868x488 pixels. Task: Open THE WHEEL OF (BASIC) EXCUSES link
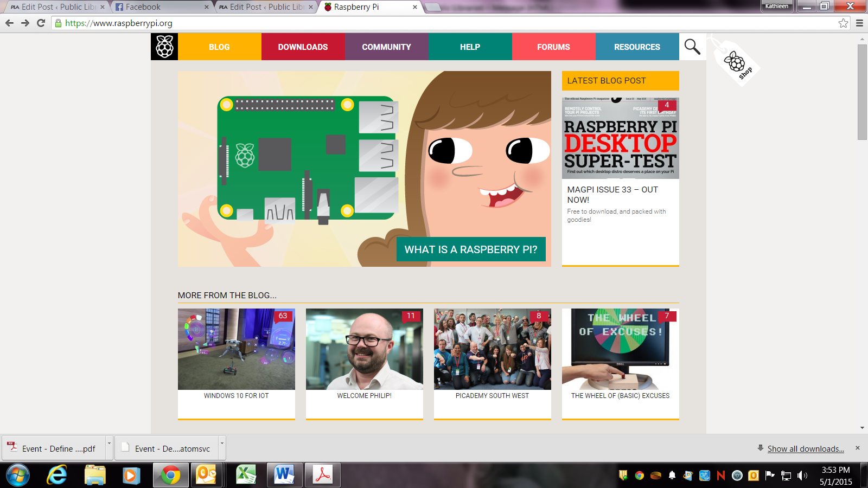[x=621, y=396]
